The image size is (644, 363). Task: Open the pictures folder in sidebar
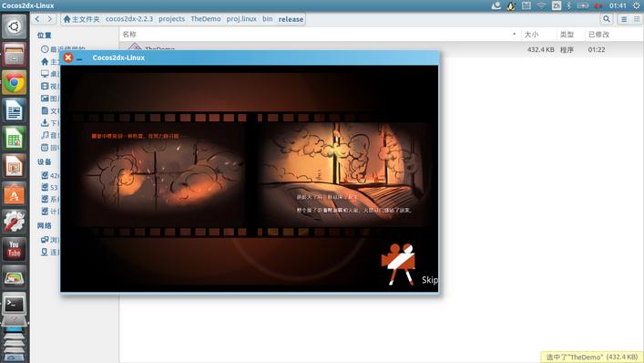tap(50, 99)
